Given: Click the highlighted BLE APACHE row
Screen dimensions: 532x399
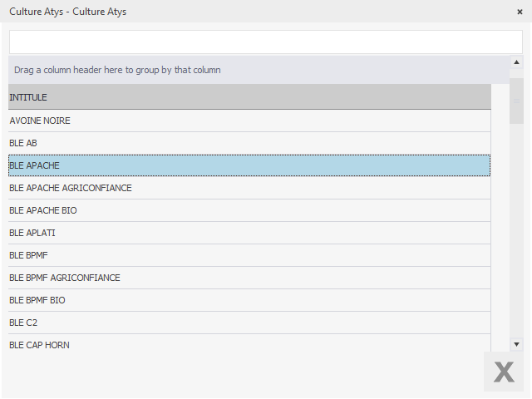Looking at the screenshot, I should [249, 165].
